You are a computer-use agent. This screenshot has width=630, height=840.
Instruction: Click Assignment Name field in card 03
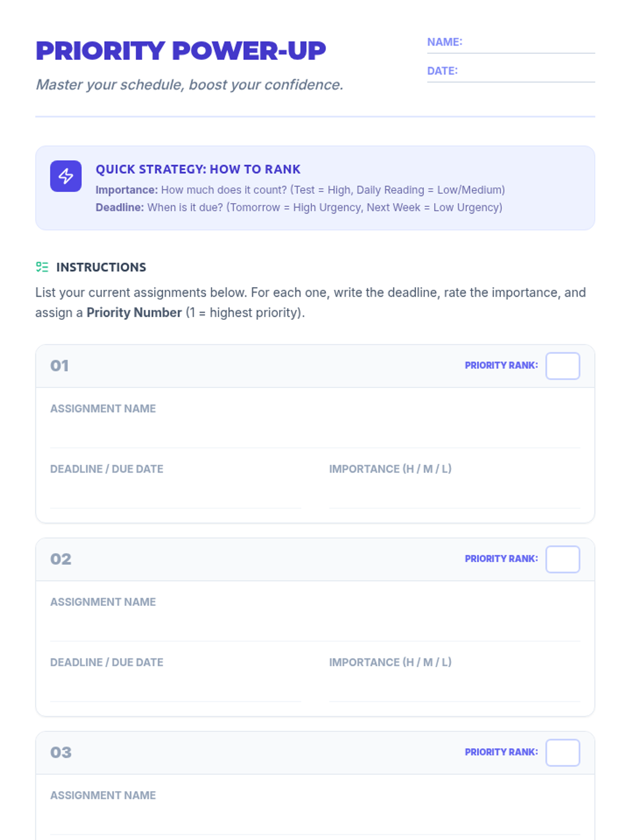tap(315, 821)
